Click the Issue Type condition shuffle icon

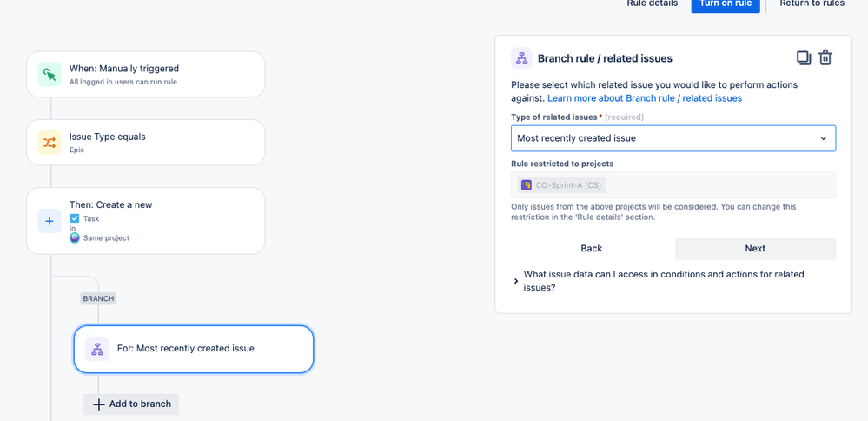point(50,143)
